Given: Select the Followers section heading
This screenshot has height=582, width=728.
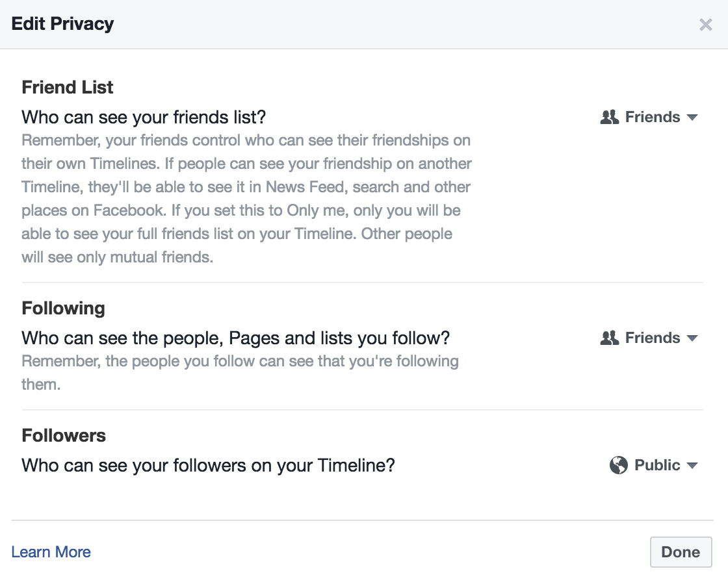Looking at the screenshot, I should [64, 435].
